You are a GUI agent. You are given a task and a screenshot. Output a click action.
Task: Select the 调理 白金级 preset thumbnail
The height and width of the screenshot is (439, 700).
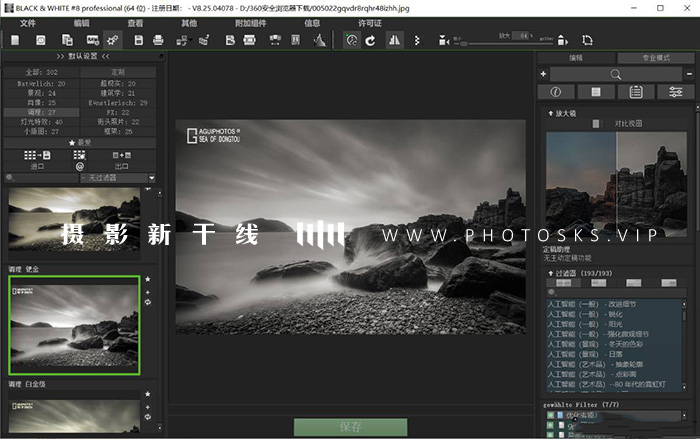(74, 416)
